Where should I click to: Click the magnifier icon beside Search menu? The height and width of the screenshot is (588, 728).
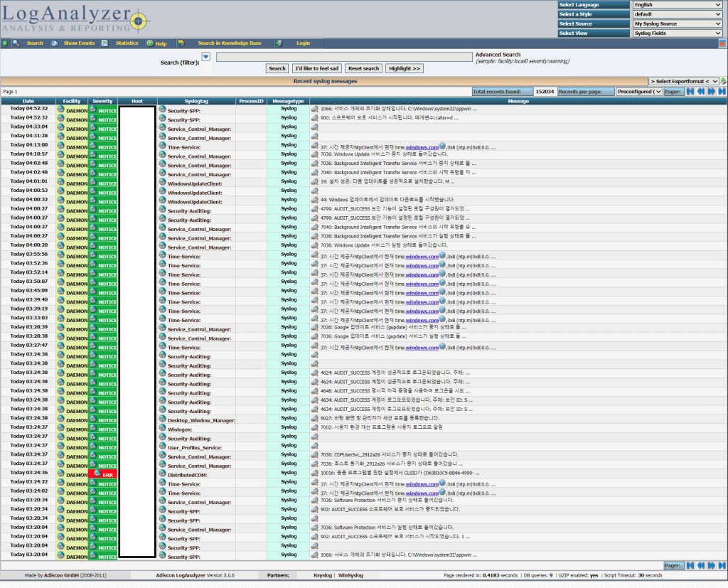(16, 43)
